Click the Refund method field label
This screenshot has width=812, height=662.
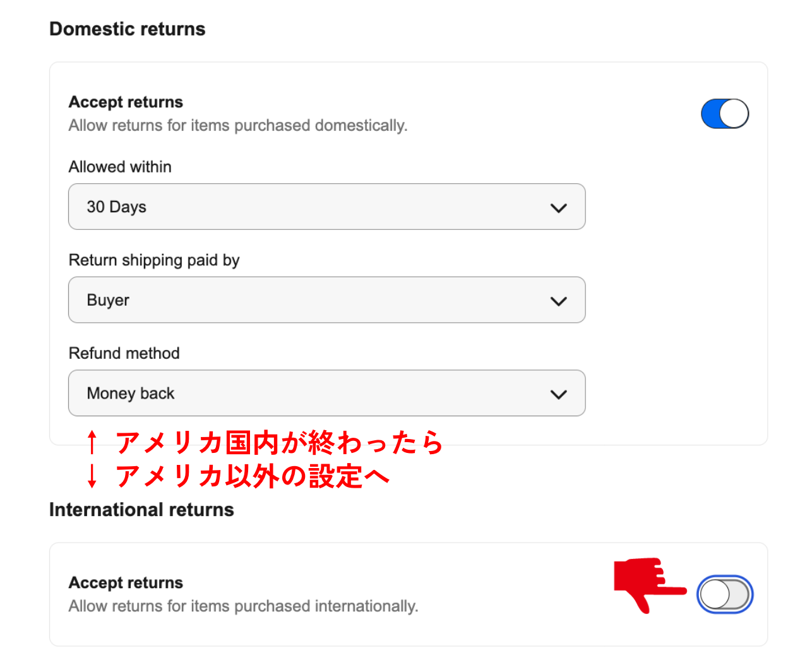(124, 353)
